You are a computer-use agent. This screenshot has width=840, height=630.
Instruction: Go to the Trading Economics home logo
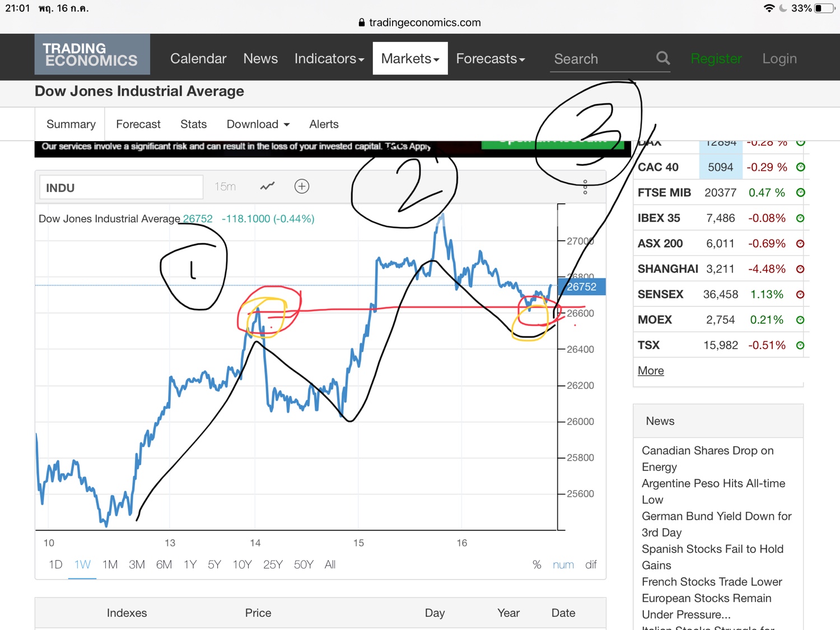[x=92, y=55]
